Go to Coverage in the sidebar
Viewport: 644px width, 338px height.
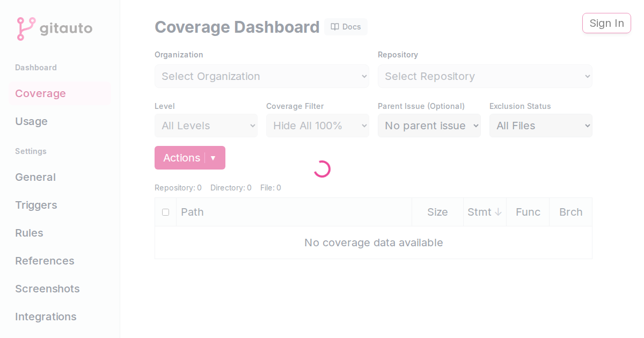(60, 93)
